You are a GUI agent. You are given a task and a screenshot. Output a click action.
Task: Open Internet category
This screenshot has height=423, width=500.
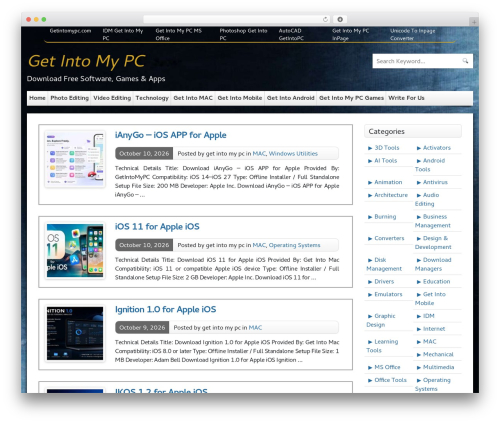pos(434,329)
